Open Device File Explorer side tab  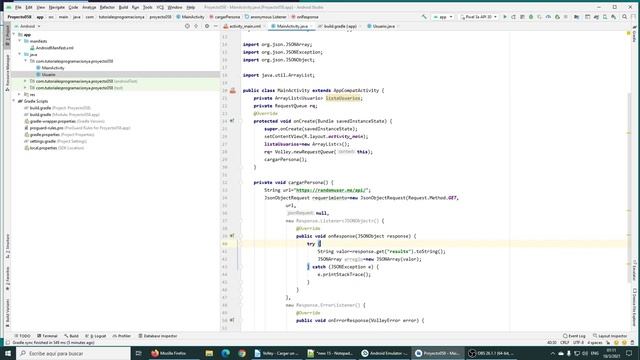pyautogui.click(x=634, y=306)
